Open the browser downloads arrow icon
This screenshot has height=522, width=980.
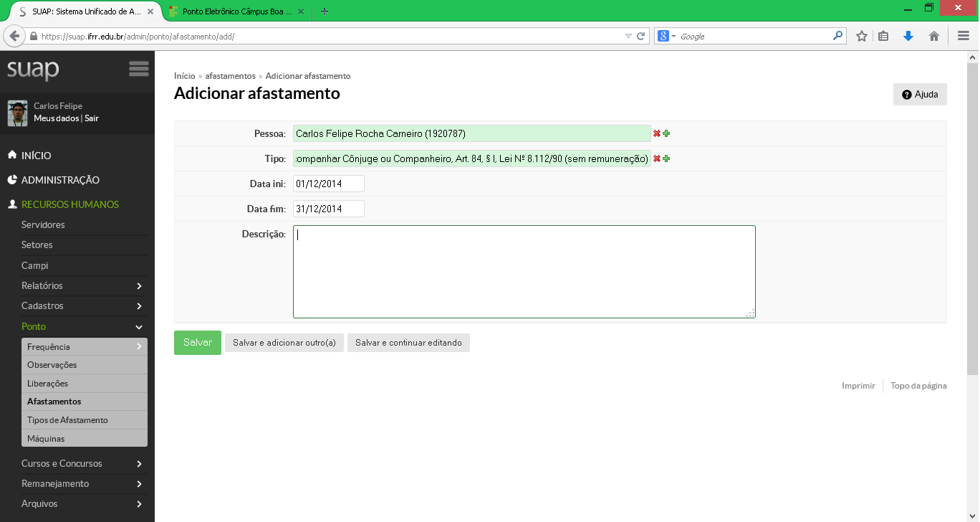908,36
